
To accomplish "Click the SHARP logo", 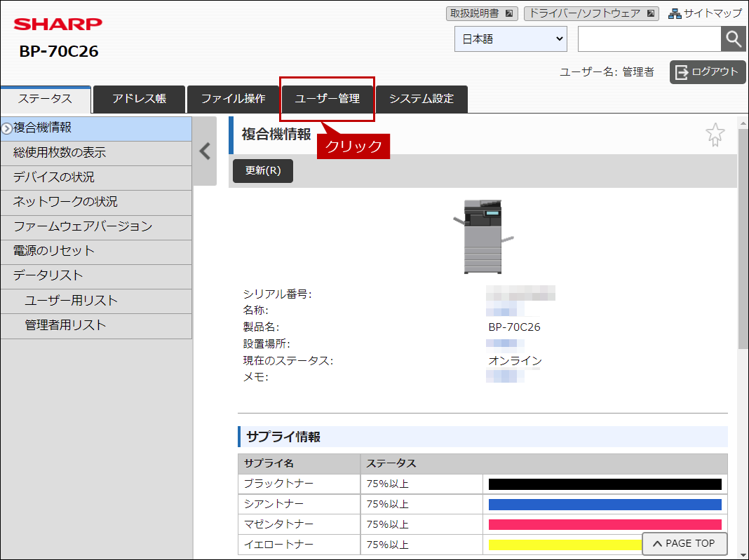I will click(58, 24).
